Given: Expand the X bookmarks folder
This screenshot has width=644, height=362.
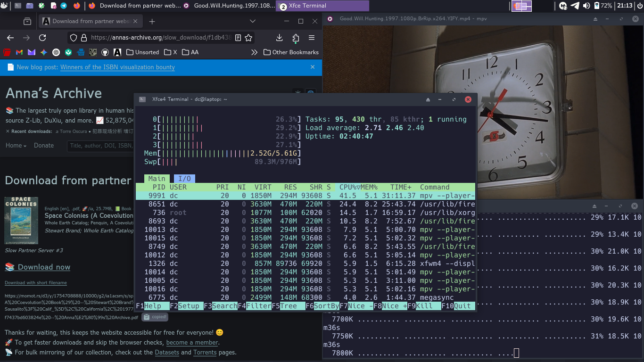Looking at the screenshot, I should point(170,52).
